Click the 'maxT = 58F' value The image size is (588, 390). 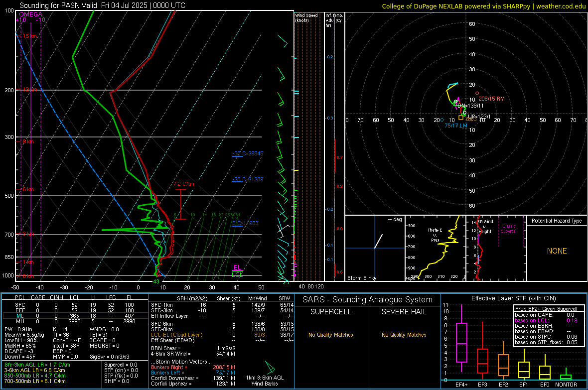[66, 346]
